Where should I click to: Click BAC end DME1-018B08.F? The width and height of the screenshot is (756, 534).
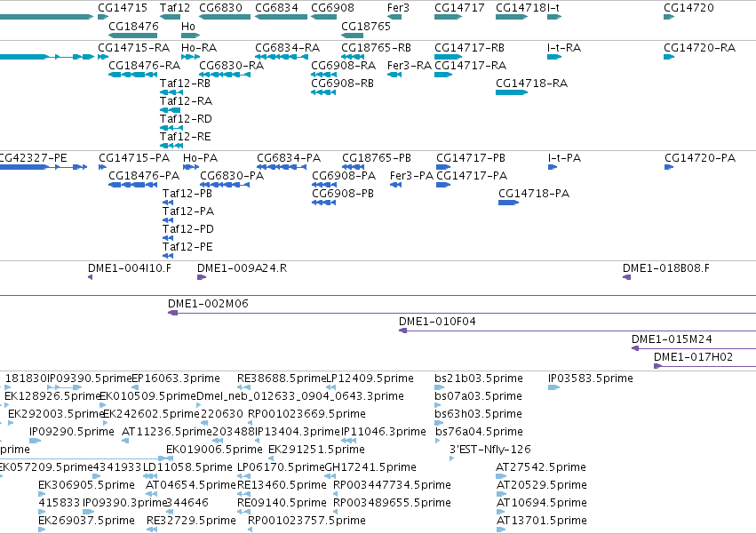pos(666,268)
